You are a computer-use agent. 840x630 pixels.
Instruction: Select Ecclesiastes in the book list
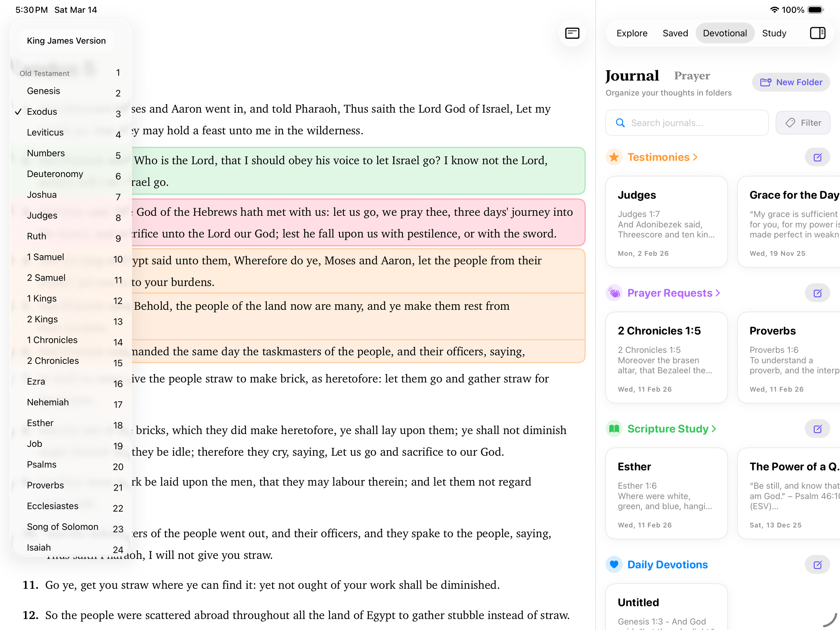(52, 506)
